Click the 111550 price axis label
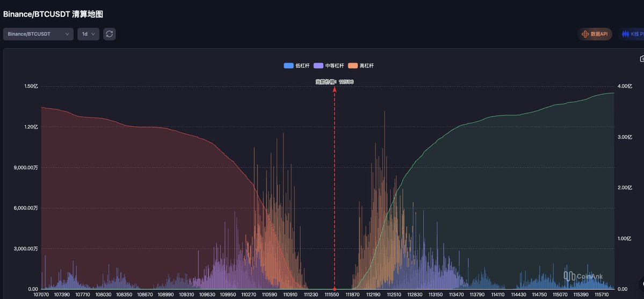644x299 pixels. click(x=331, y=295)
